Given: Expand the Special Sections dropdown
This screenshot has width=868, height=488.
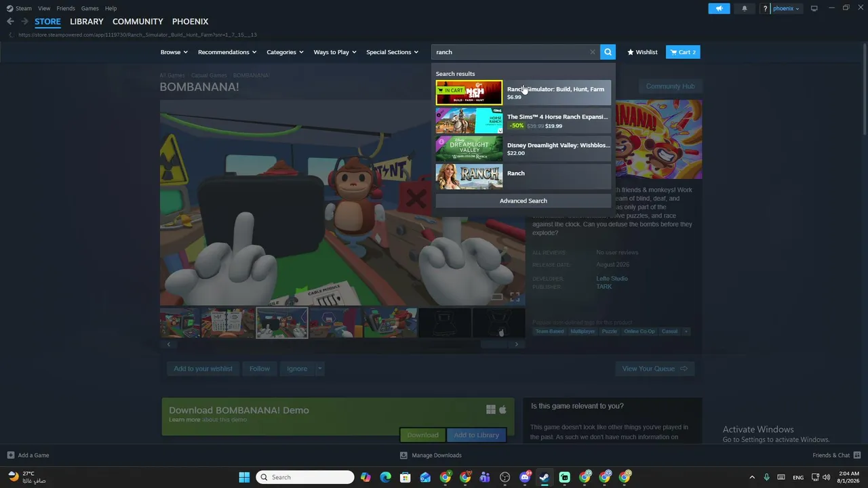Looking at the screenshot, I should coord(392,52).
